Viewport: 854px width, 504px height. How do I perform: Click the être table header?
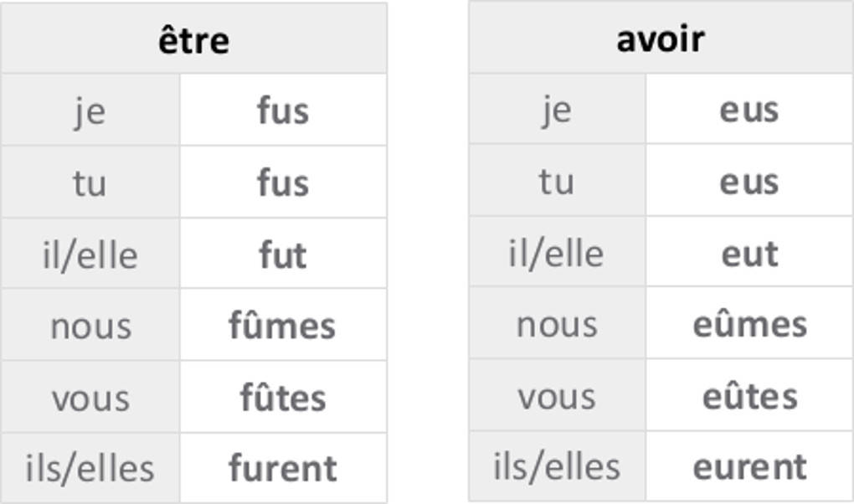point(193,39)
